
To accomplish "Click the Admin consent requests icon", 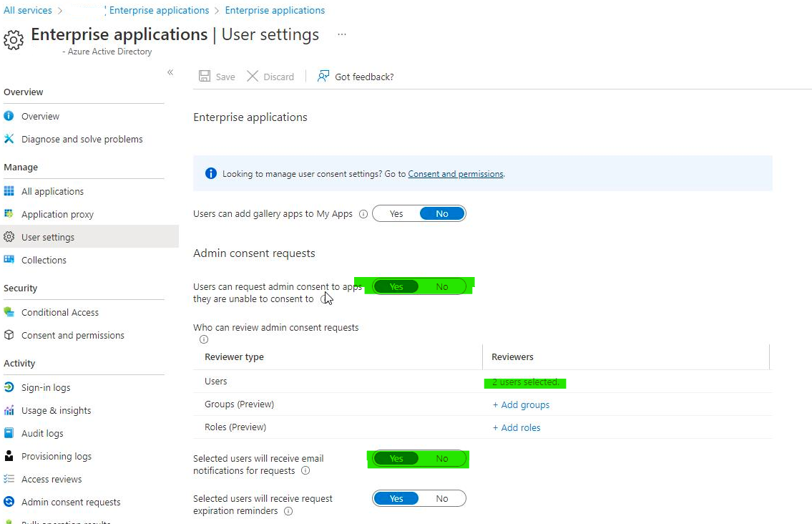I will click(9, 501).
